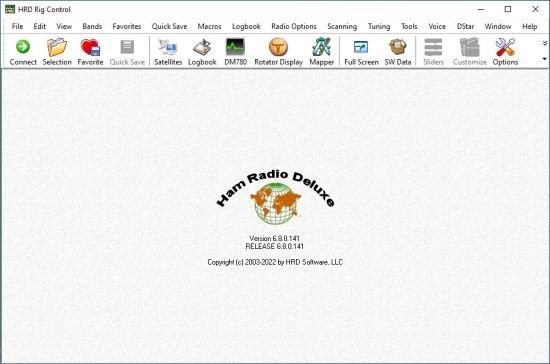Open the View menu

pos(64,26)
